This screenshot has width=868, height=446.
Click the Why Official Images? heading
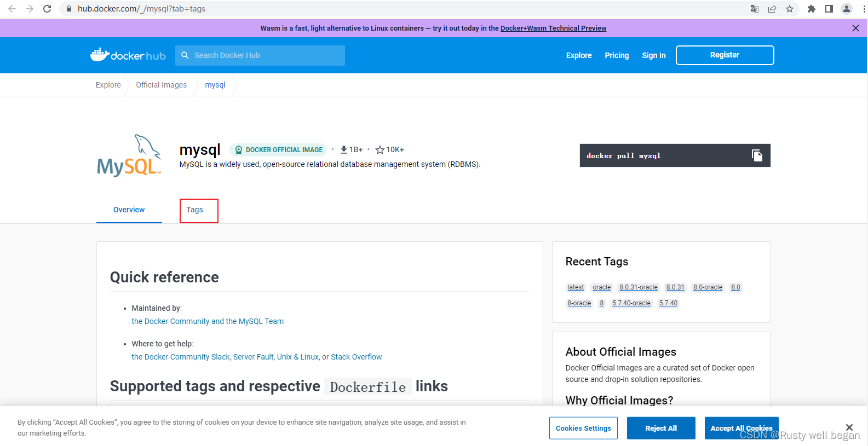(x=619, y=401)
